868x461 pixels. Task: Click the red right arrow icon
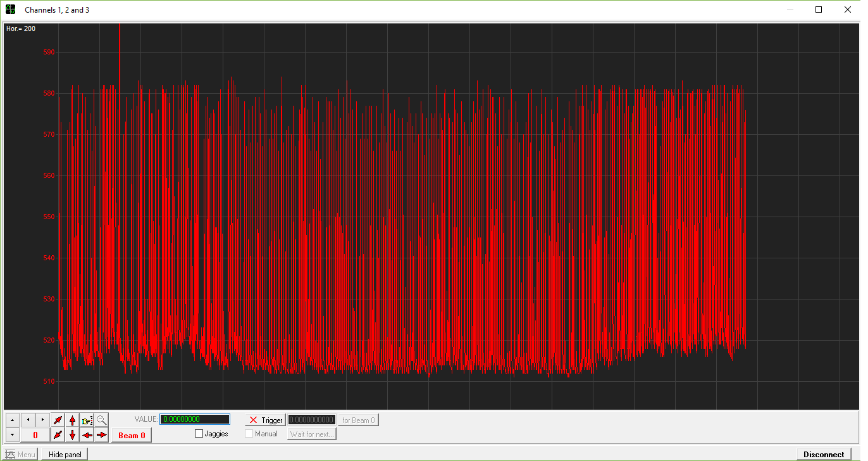pyautogui.click(x=101, y=435)
